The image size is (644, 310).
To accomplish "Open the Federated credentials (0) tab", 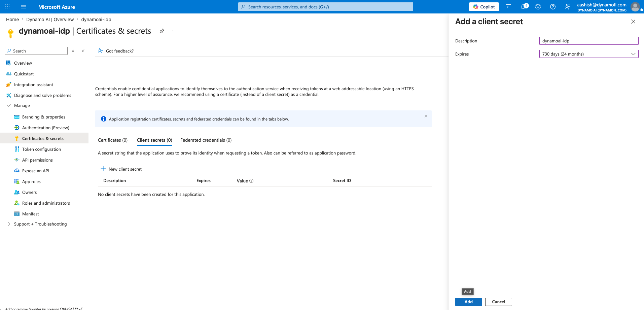I will (x=206, y=140).
